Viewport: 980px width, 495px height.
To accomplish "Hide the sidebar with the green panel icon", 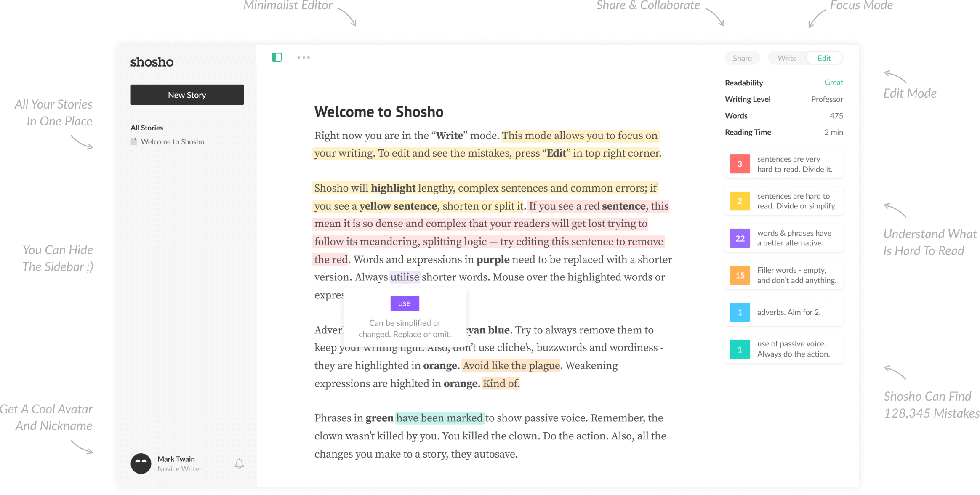I will point(277,57).
